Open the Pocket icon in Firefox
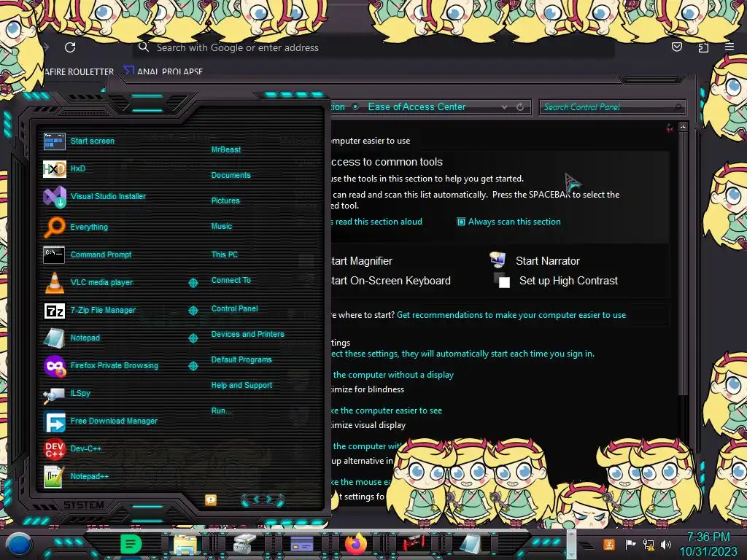Image resolution: width=747 pixels, height=560 pixels. tap(676, 47)
